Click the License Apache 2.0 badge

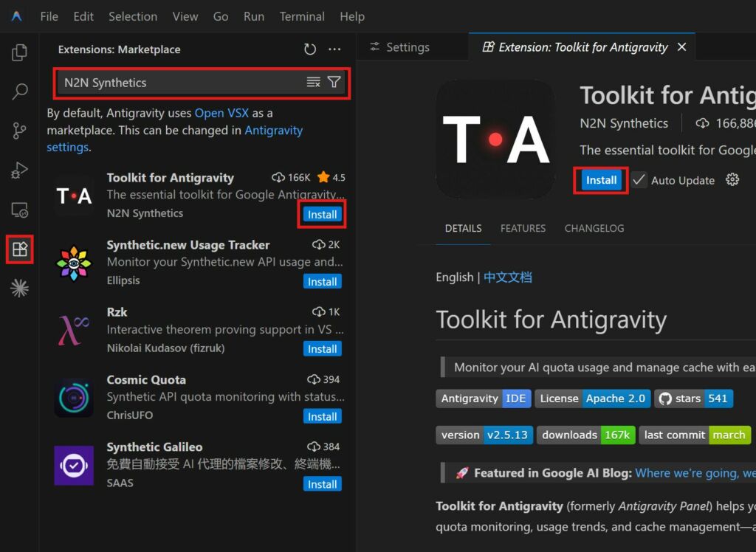(593, 399)
